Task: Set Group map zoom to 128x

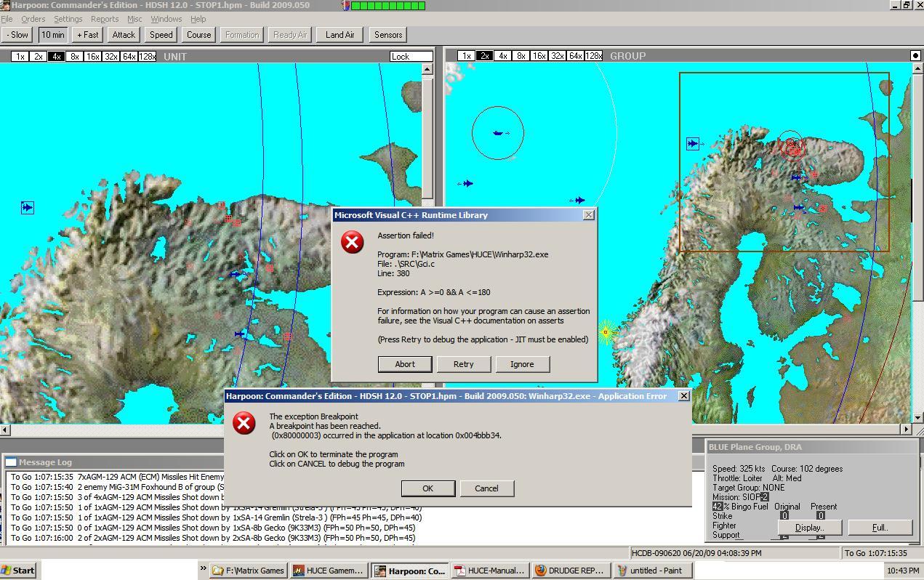Action: 594,56
